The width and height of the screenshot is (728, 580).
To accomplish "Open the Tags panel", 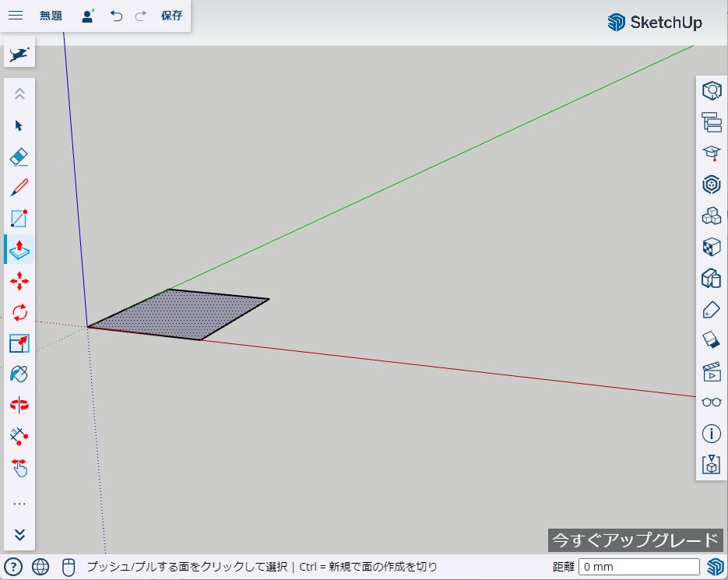I will [712, 310].
